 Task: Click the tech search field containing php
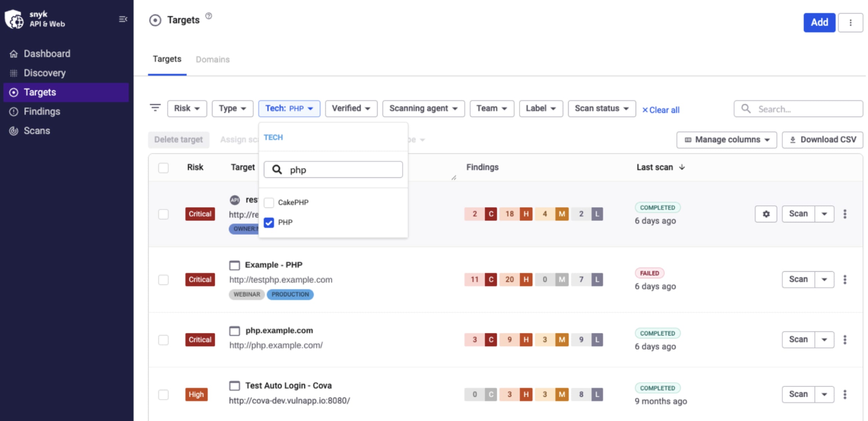(333, 169)
